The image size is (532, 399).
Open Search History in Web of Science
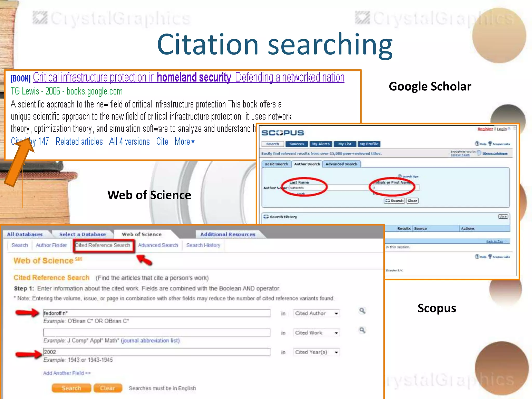203,245
